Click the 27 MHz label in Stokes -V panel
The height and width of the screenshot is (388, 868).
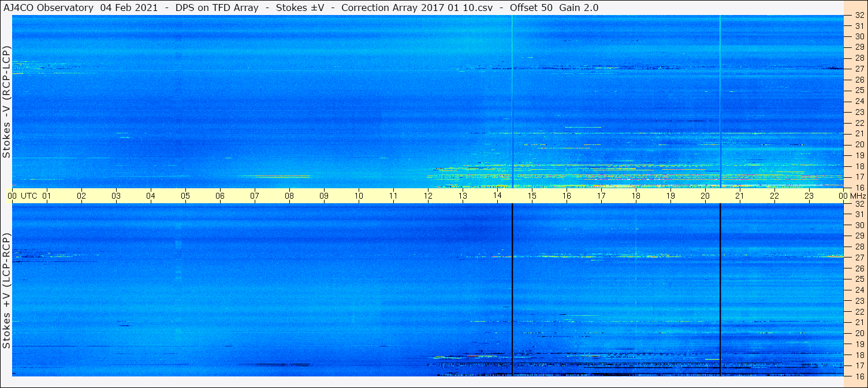click(x=859, y=69)
